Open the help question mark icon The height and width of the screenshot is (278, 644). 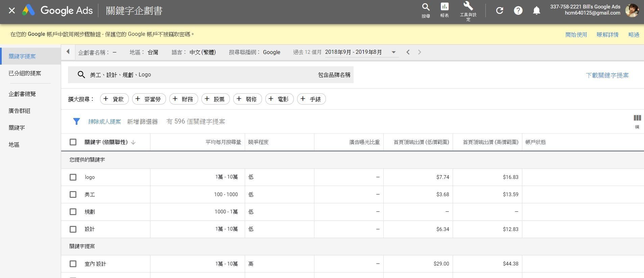coord(518,11)
